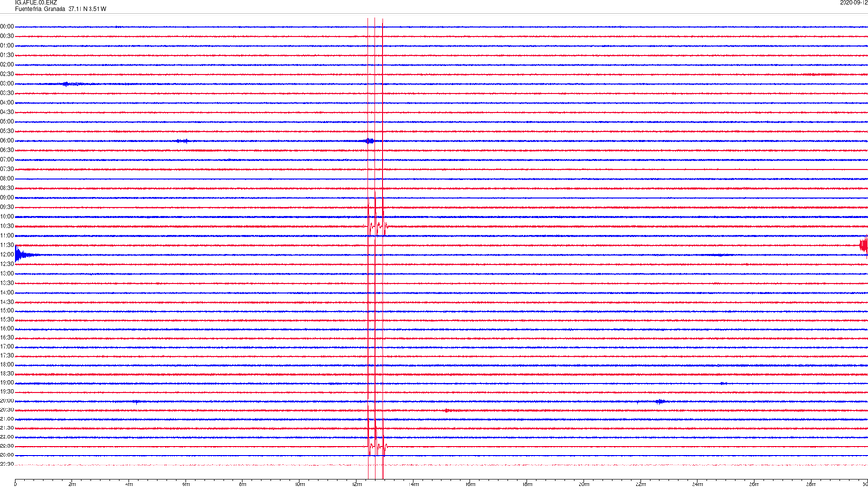Click the 24m tick label on time axis

coord(697,484)
